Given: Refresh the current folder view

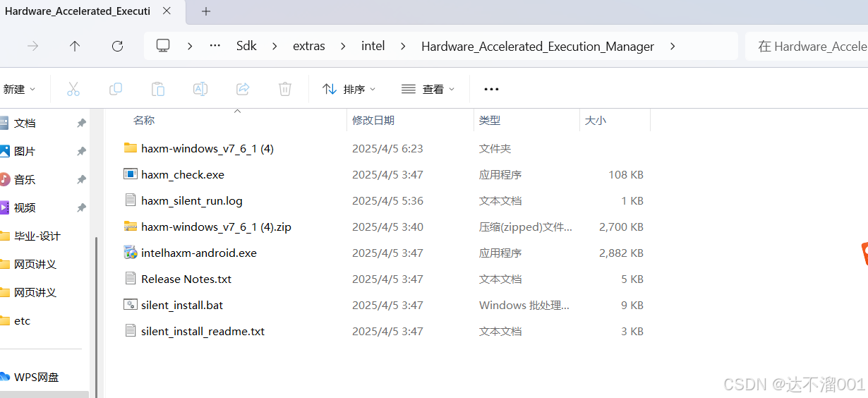Looking at the screenshot, I should (117, 46).
